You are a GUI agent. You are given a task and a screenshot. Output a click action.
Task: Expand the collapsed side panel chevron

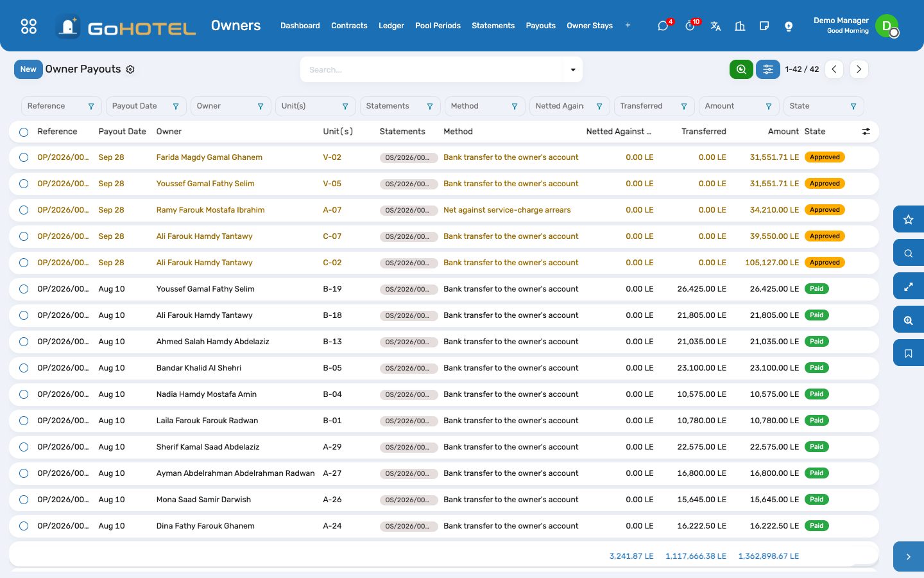909,557
